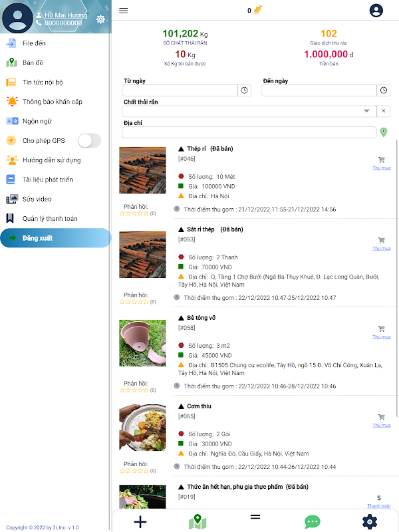Click the Địa chỉ input field
The image size is (399, 532).
tap(249, 132)
